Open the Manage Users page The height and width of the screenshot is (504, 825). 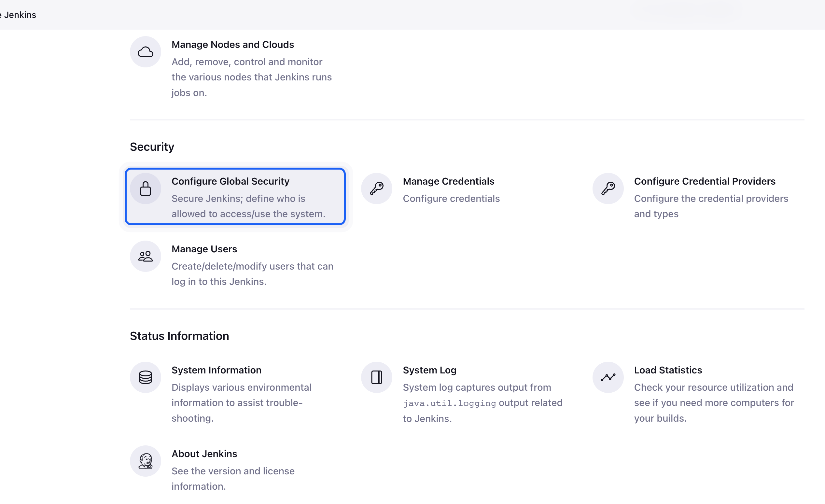point(204,249)
